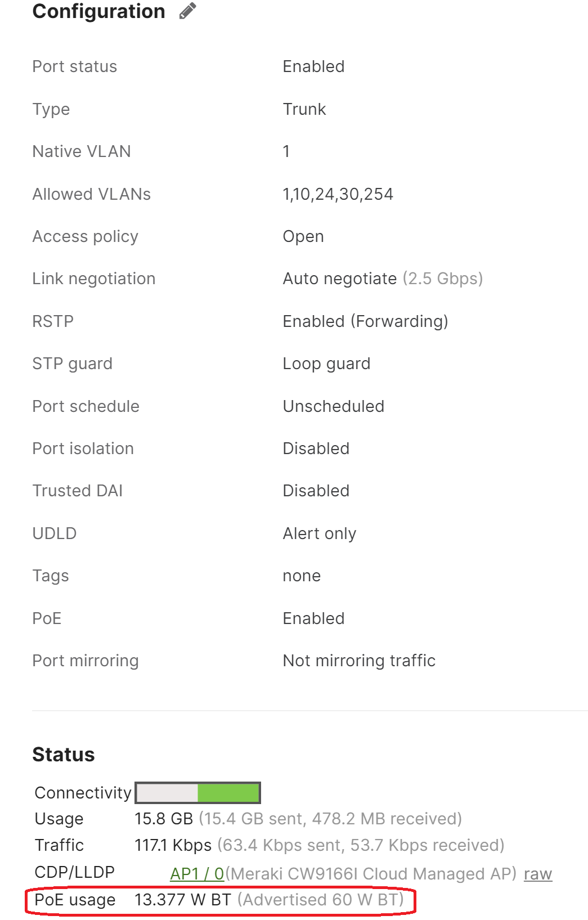The image size is (588, 920).
Task: Click the Access policy Open value
Action: [x=303, y=236]
